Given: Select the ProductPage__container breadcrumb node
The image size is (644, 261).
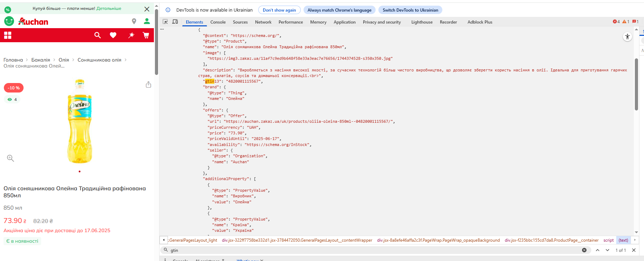Looking at the screenshot, I should coord(552,240).
